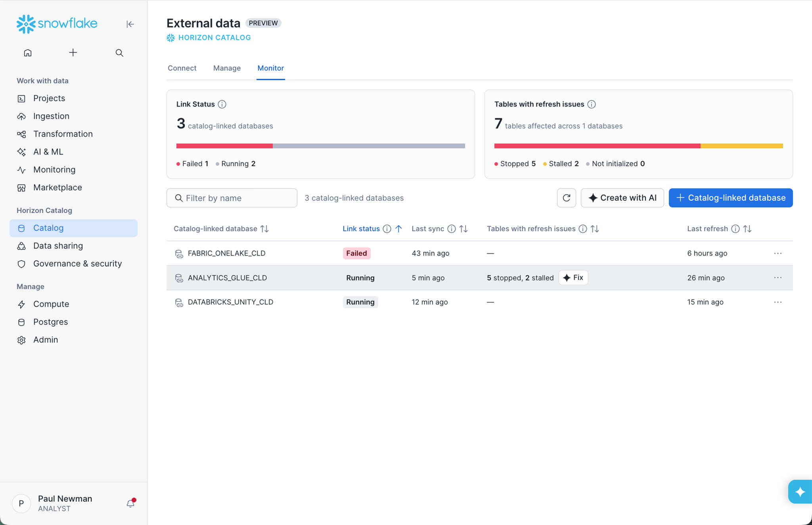The width and height of the screenshot is (812, 525).
Task: Switch to the Connect tab
Action: point(182,68)
